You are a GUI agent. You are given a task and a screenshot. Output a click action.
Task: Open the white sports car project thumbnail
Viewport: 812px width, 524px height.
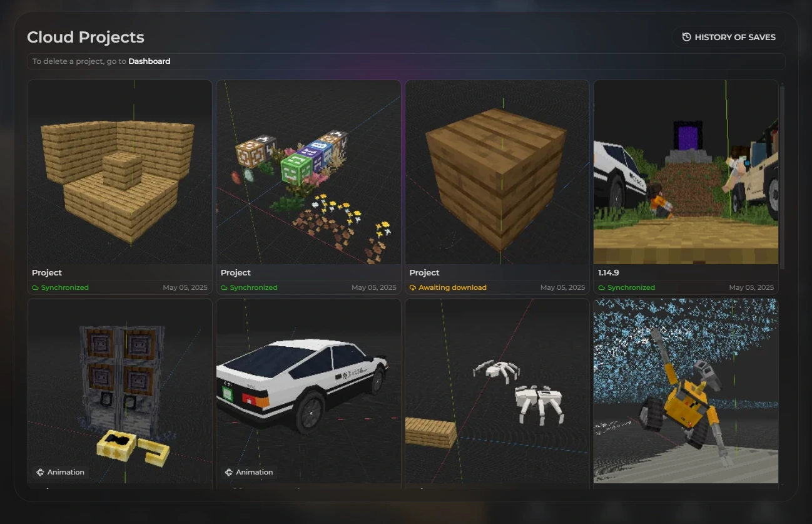click(309, 391)
